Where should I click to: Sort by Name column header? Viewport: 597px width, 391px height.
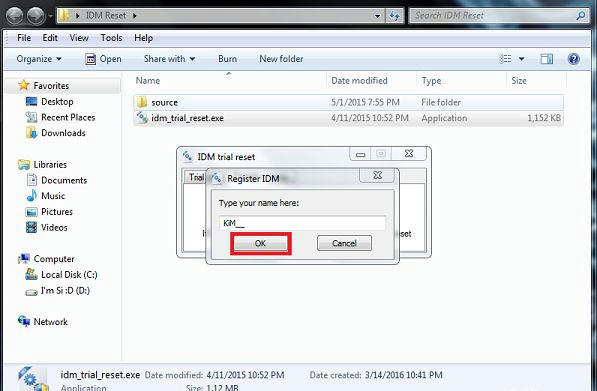148,81
